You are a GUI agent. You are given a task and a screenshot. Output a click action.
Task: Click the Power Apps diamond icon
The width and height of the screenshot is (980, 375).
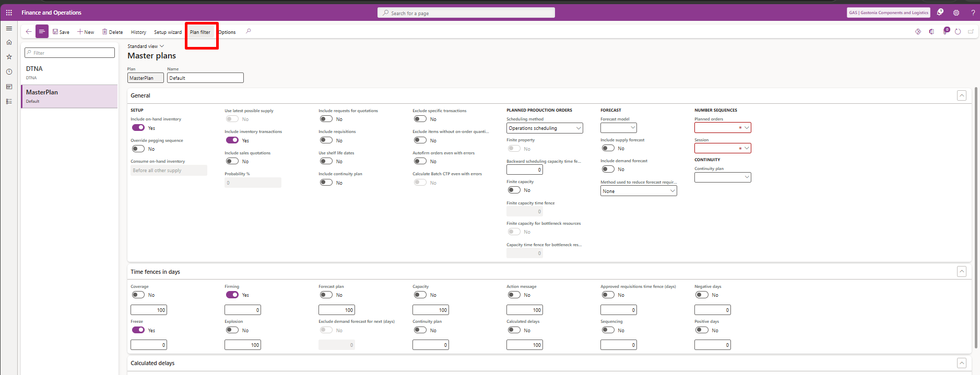tap(918, 32)
